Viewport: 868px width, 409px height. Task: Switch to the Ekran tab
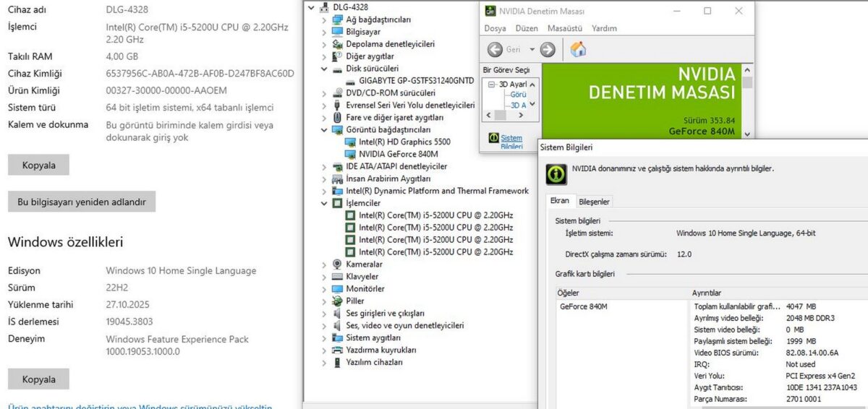click(x=560, y=201)
